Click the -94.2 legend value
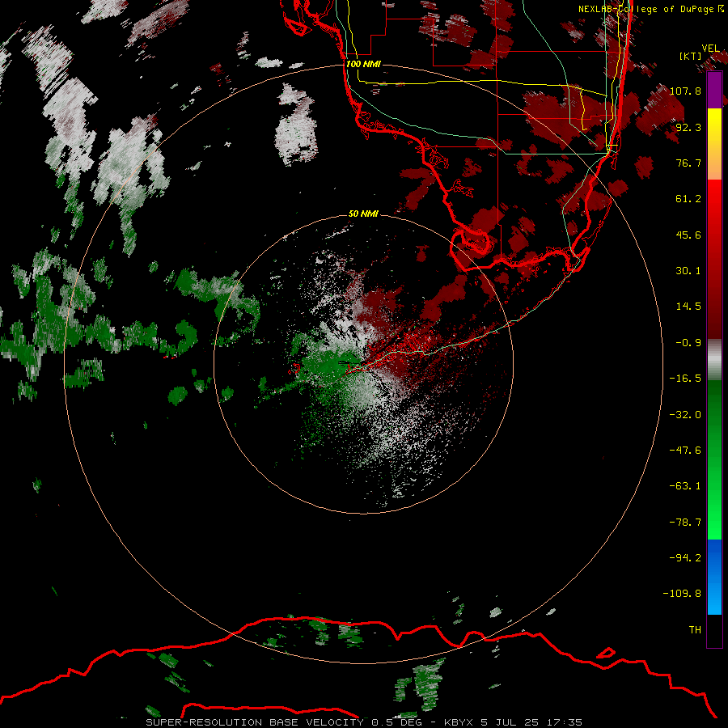 pyautogui.click(x=685, y=557)
